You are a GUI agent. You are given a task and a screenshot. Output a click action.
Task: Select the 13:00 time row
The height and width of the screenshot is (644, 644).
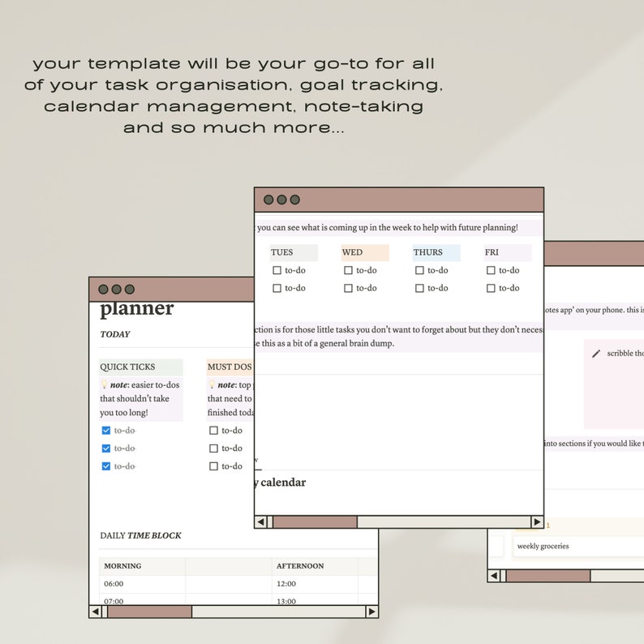[x=315, y=599]
